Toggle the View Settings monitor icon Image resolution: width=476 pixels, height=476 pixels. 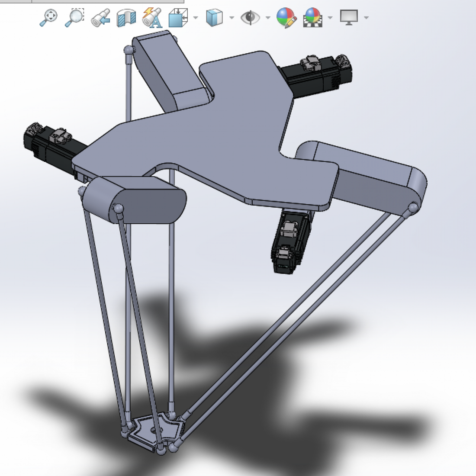point(348,17)
